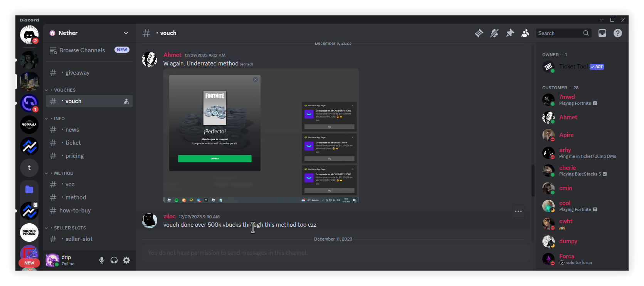644x286 pixels.
Task: Open the server with the 't' icon
Action: tap(29, 167)
